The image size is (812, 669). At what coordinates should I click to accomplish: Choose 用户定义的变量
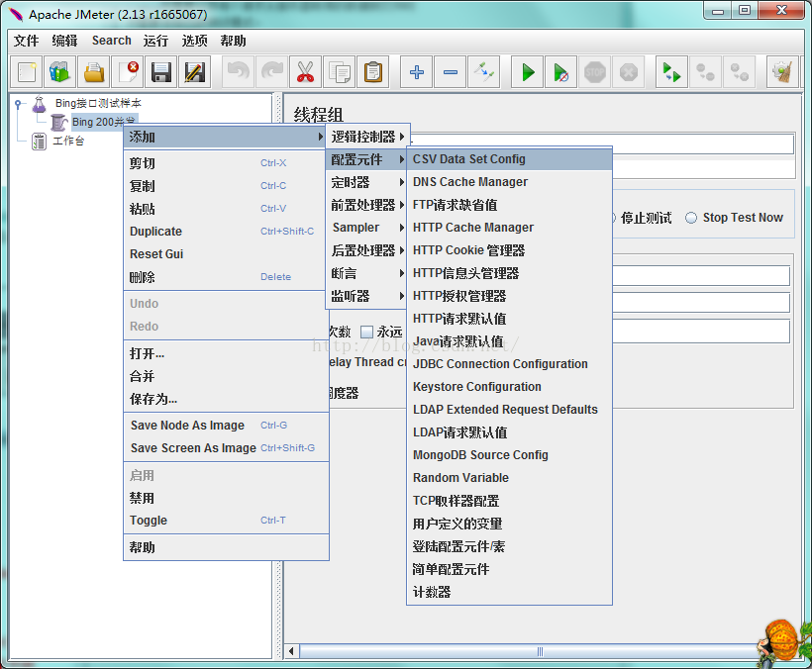510,524
